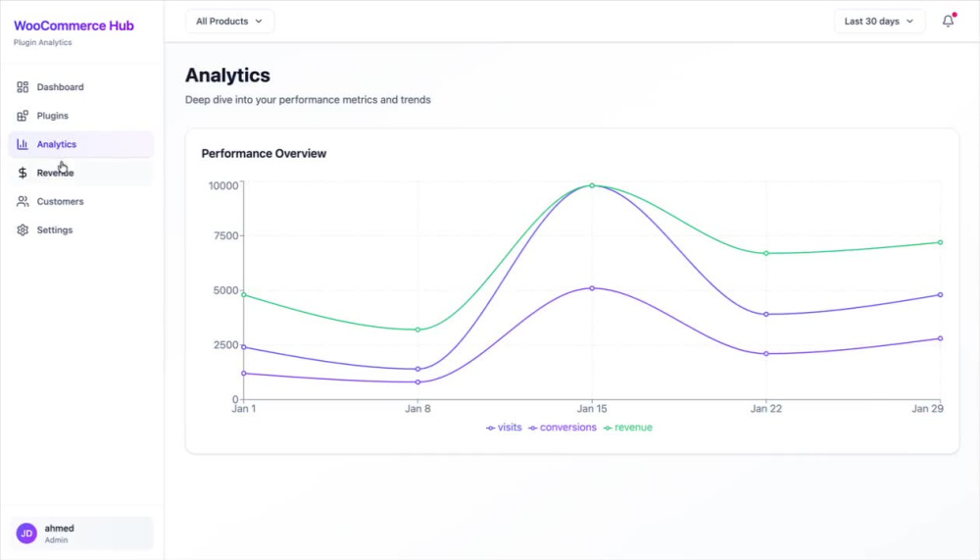Open Settings from the sidebar

80,230
